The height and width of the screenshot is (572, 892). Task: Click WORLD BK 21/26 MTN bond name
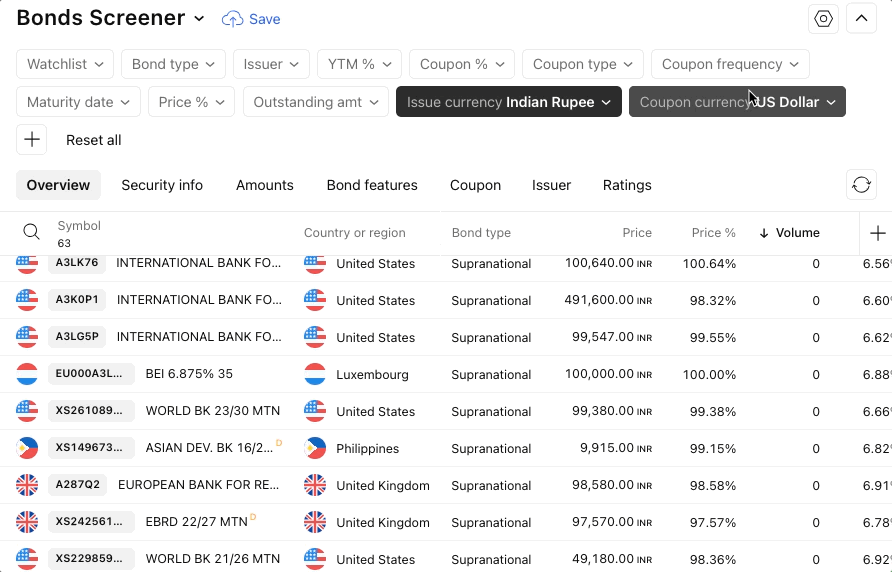pos(213,559)
